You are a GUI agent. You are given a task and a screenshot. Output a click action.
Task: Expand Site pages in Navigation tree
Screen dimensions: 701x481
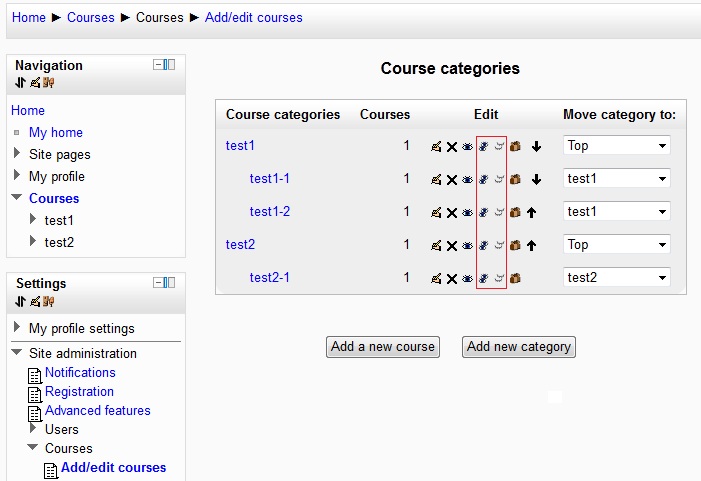pos(17,153)
